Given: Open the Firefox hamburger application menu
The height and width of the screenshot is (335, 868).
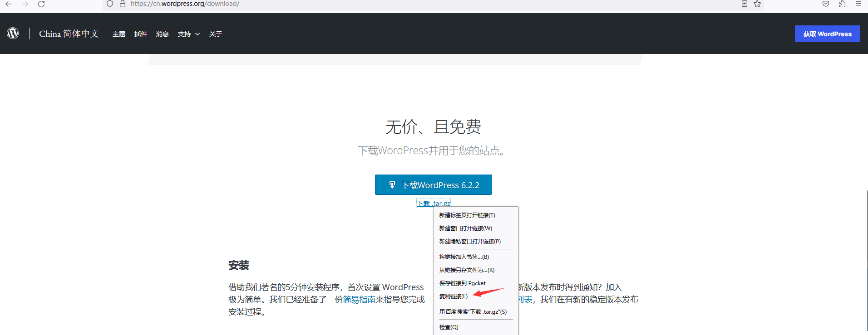Looking at the screenshot, I should pyautogui.click(x=858, y=4).
